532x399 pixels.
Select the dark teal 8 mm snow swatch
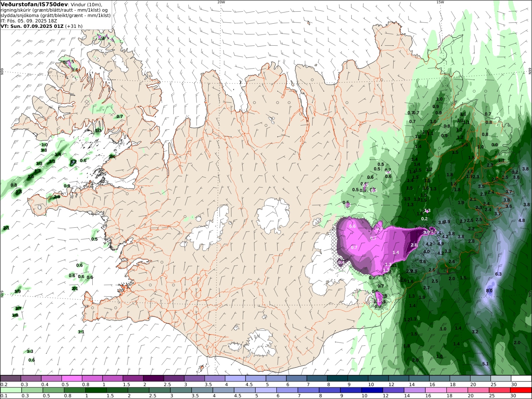337,379
